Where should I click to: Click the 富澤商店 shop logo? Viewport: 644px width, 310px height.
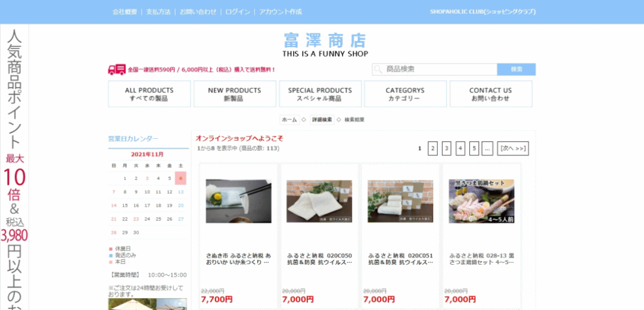(x=325, y=41)
